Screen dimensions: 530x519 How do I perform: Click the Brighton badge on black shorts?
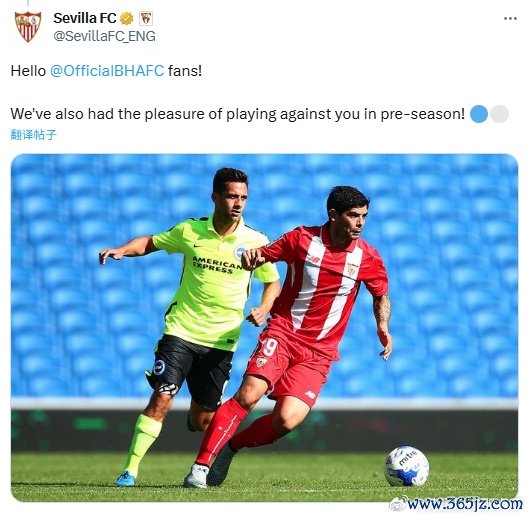[159, 367]
